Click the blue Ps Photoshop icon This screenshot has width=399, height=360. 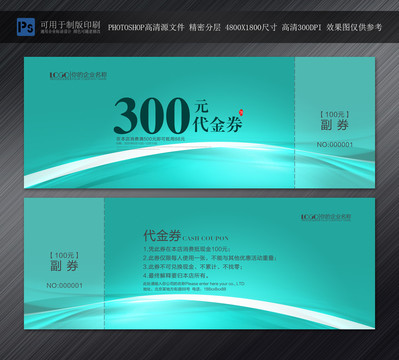click(x=26, y=27)
